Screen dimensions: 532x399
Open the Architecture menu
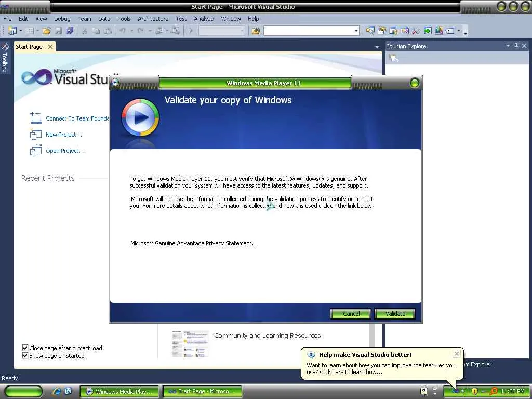tap(153, 19)
